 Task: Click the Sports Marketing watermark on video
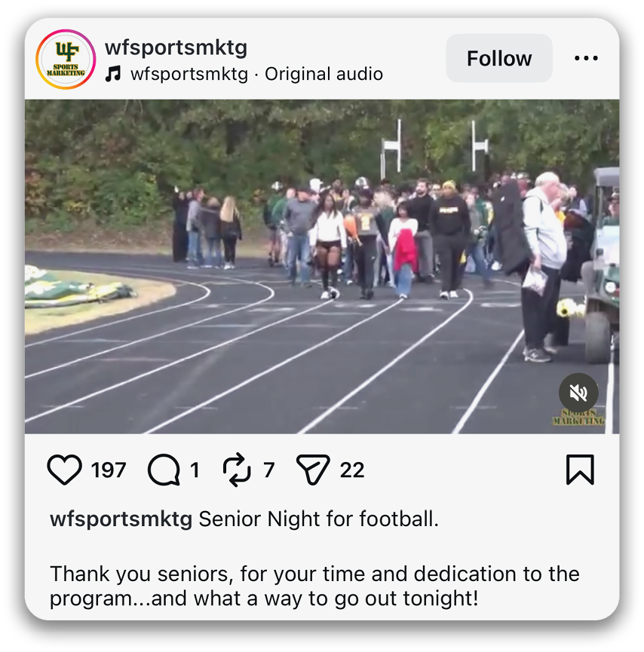coord(578,417)
